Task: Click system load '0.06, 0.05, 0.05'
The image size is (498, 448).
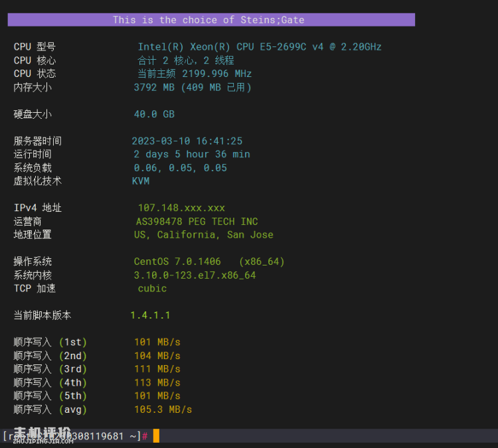Action: click(181, 168)
